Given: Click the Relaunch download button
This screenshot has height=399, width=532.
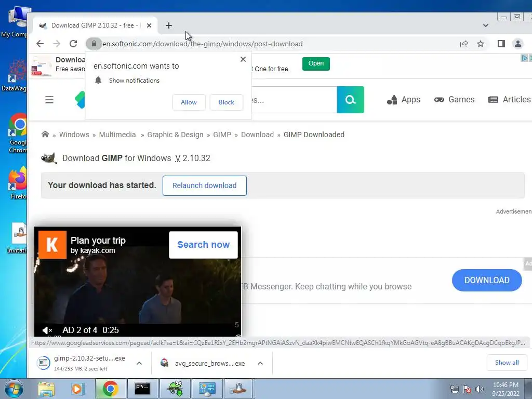Looking at the screenshot, I should [x=204, y=185].
